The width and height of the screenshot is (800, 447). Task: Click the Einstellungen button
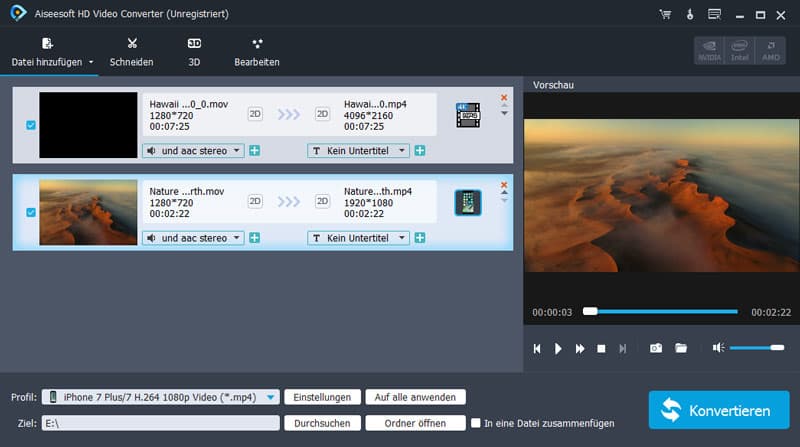click(x=322, y=397)
